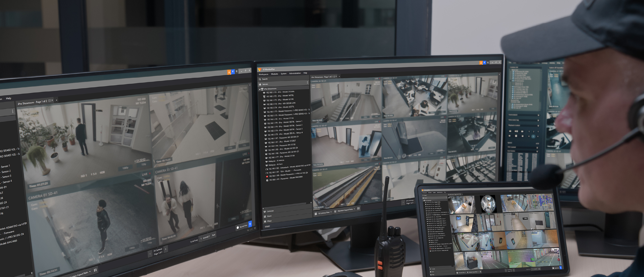Click blue filter icon on left monitor

coord(233,72)
